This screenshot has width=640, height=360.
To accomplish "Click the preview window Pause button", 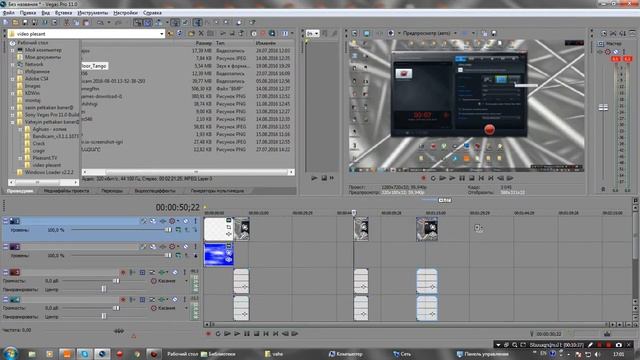I will pos(462,178).
